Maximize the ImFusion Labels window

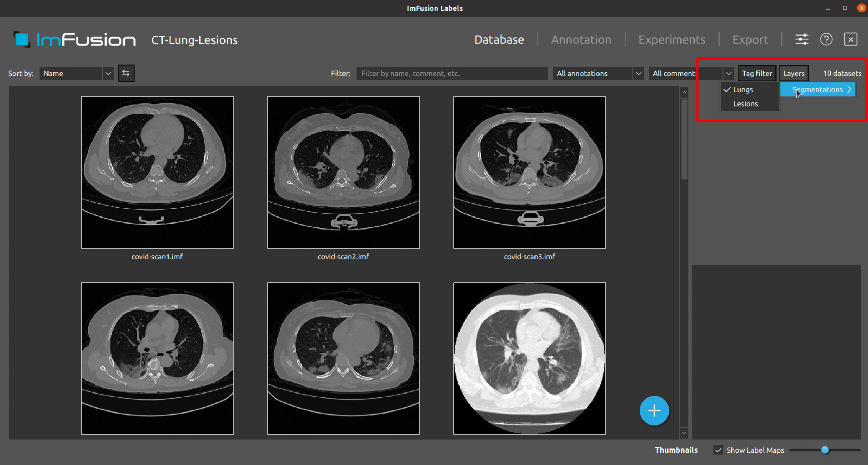845,8
